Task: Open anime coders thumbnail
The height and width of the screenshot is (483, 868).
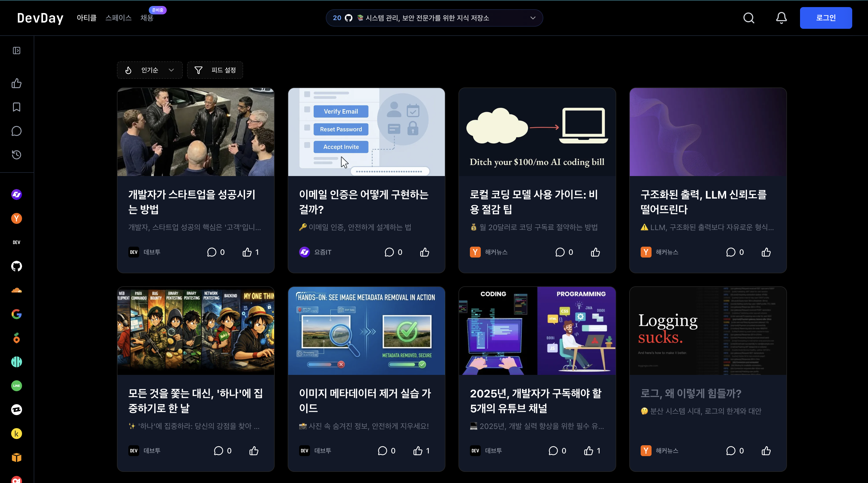Action: [196, 331]
